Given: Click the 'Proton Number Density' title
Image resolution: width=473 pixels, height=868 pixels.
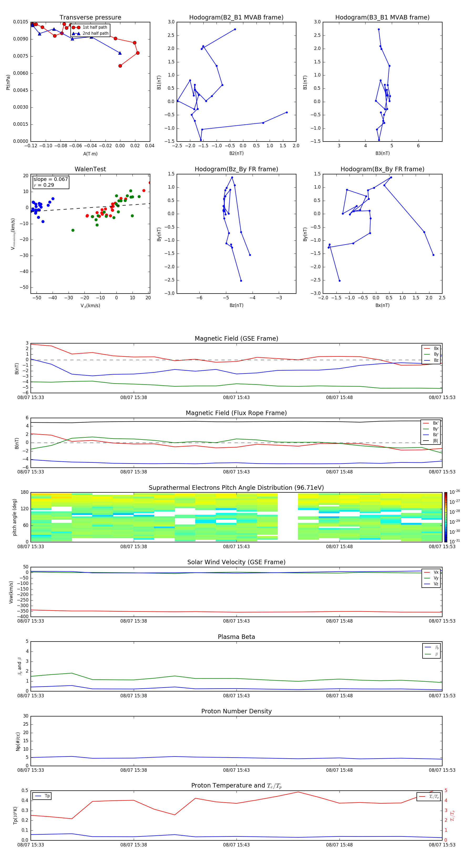Looking at the screenshot, I should pyautogui.click(x=236, y=711).
